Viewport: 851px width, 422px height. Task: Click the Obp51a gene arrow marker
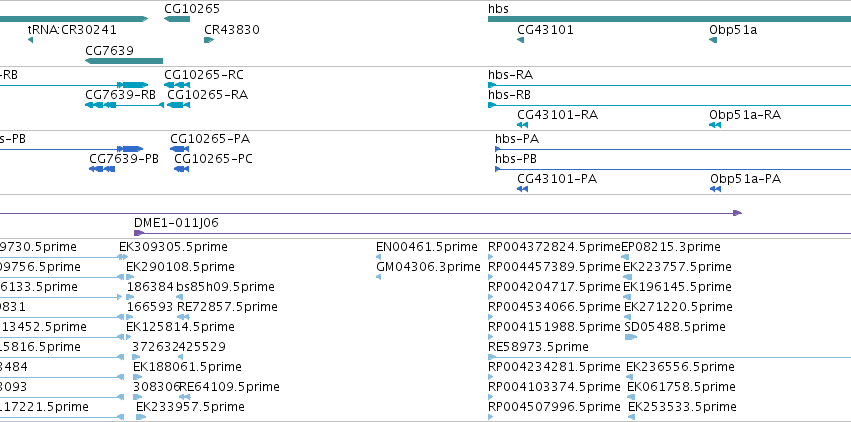click(713, 40)
